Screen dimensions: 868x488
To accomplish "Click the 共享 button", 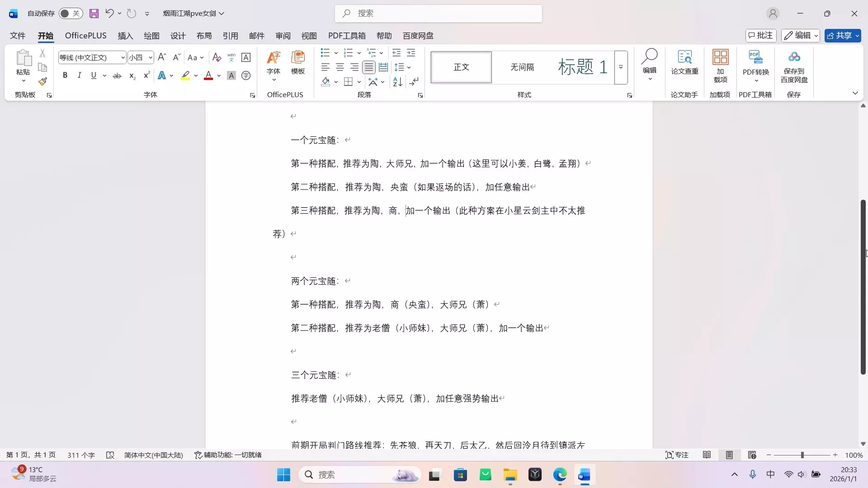I will pyautogui.click(x=840, y=36).
